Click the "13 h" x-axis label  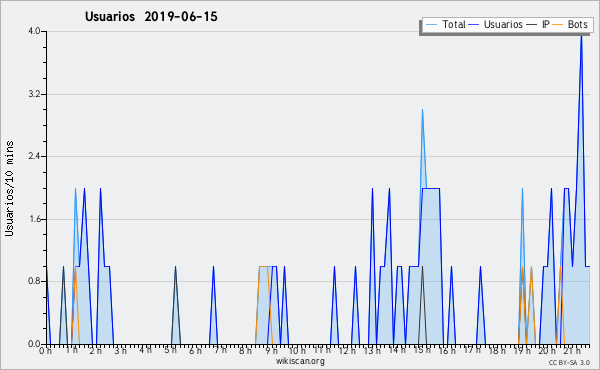click(x=372, y=350)
